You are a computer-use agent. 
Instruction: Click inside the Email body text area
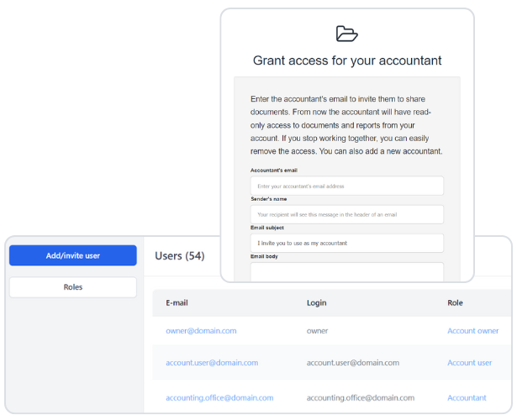coord(346,271)
